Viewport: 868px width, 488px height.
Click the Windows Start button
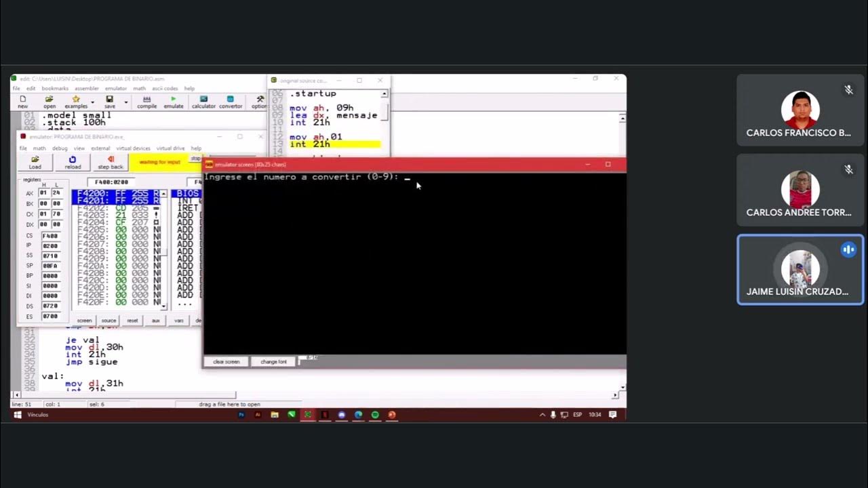(18, 415)
